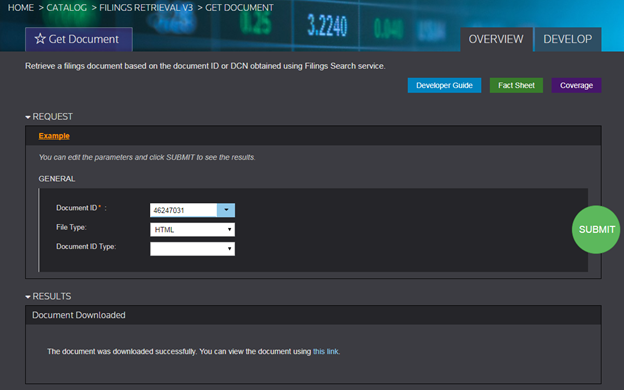Open the Coverage button

pyautogui.click(x=576, y=85)
